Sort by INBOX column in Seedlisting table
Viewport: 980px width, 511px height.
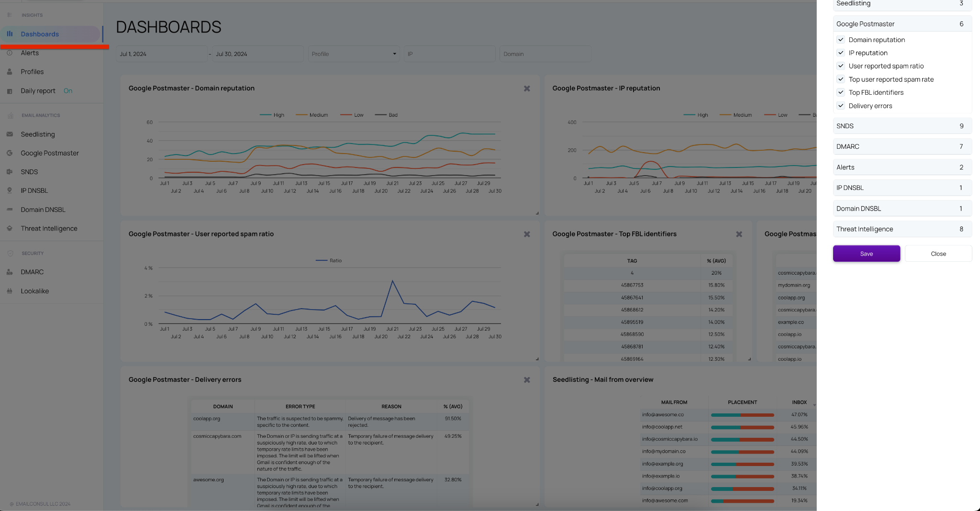coord(799,402)
